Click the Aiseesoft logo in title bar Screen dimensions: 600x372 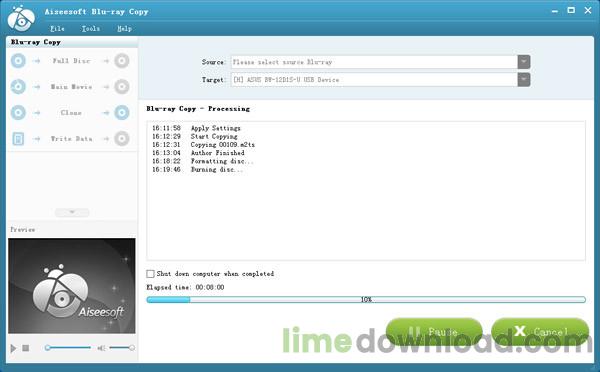[x=21, y=18]
